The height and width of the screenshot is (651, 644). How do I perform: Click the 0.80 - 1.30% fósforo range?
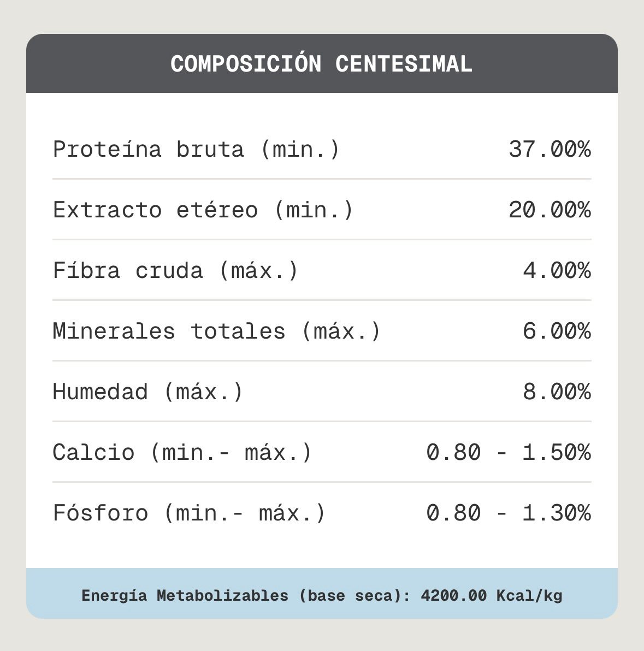tap(509, 513)
